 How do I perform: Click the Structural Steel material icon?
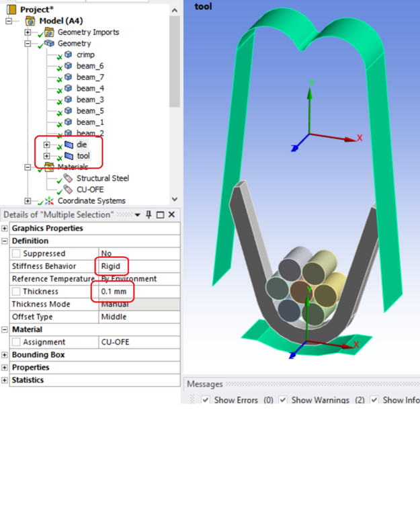pos(68,178)
